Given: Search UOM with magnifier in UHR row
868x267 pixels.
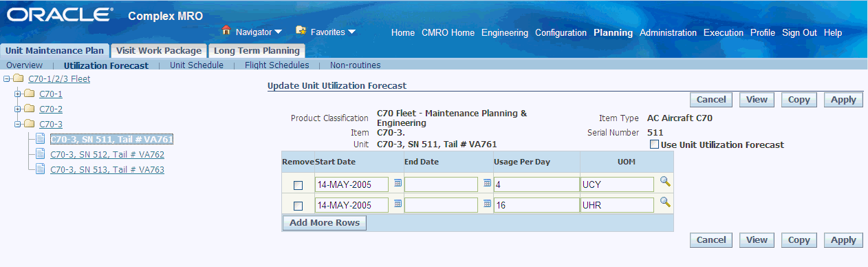Looking at the screenshot, I should (665, 202).
